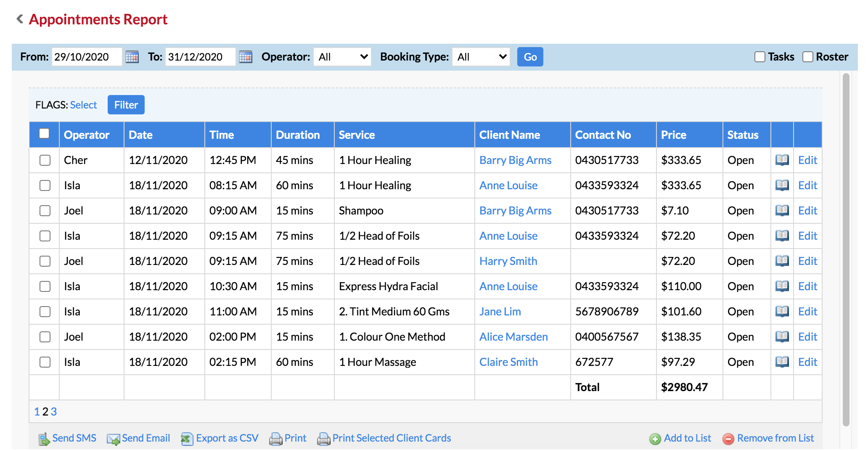Edit the 2. Tint Medium 60 Gms appointment
Image resolution: width=868 pixels, height=450 pixels.
point(807,312)
